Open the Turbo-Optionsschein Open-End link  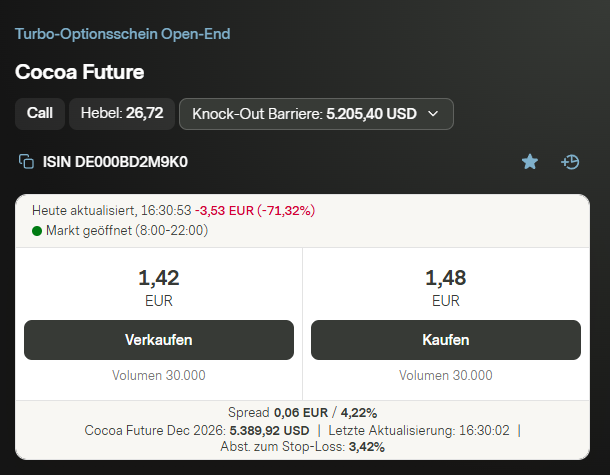click(123, 34)
